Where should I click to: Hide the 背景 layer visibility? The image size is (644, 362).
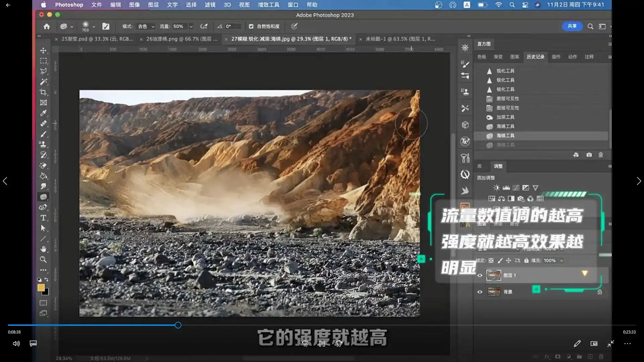point(480,292)
